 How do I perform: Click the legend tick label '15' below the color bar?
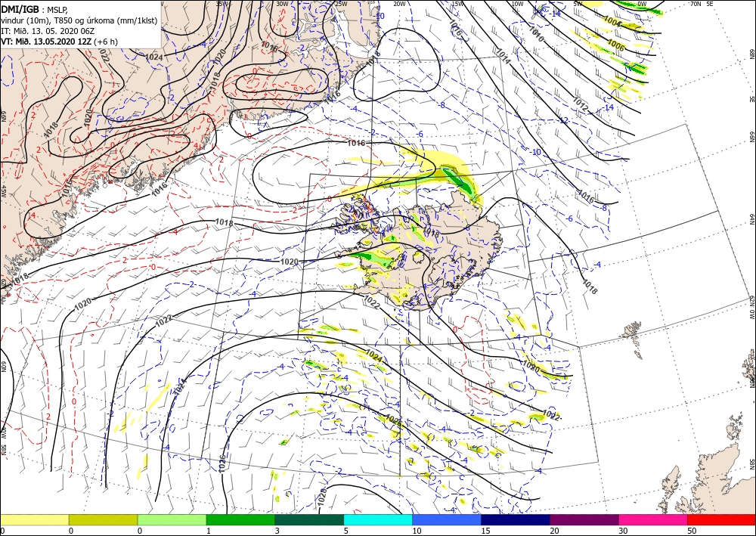pos(485,531)
